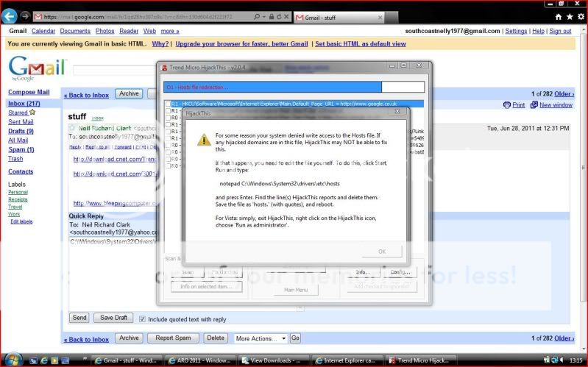Expand the 'more »' Google services menu
The image size is (588, 367).
[x=170, y=31]
